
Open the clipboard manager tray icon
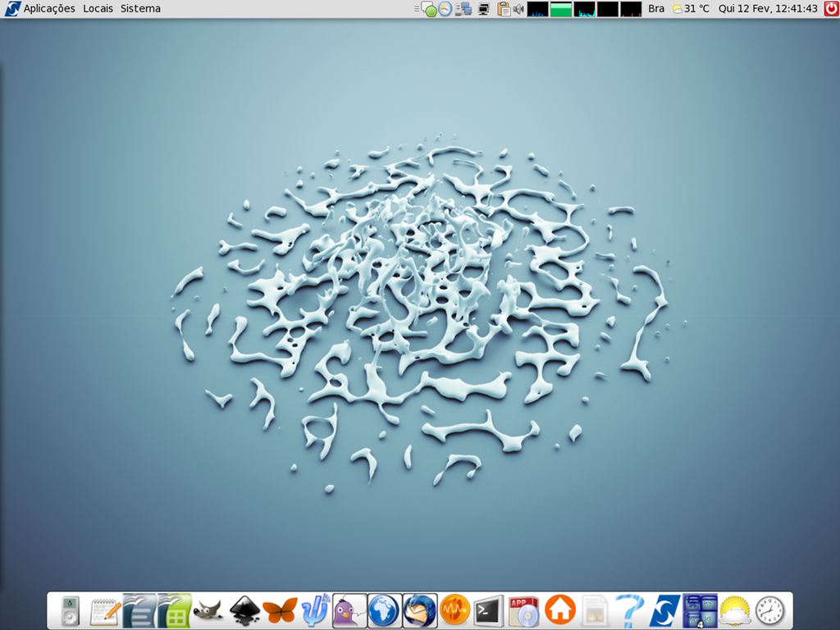(504, 9)
